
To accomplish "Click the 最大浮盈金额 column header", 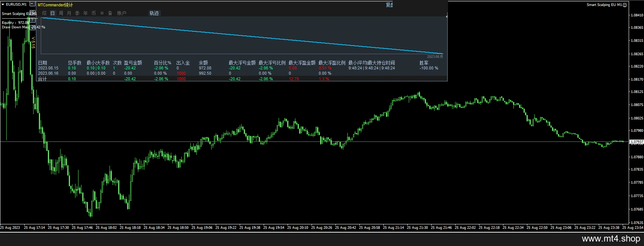I will tap(302, 63).
